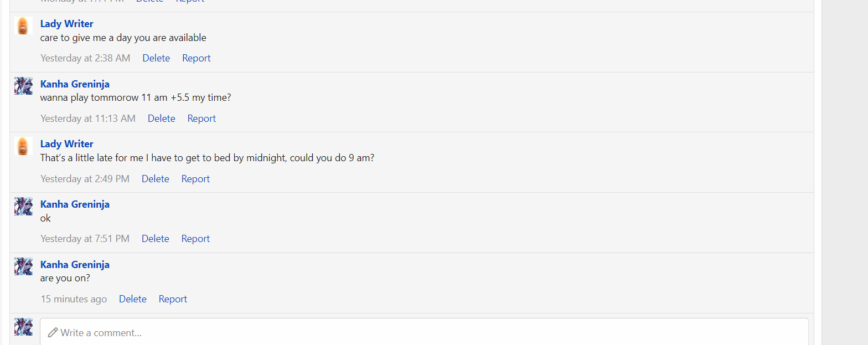Delete the comment posted Yesterday at 11:13 AM
Screen dimensions: 868x345
(x=161, y=119)
